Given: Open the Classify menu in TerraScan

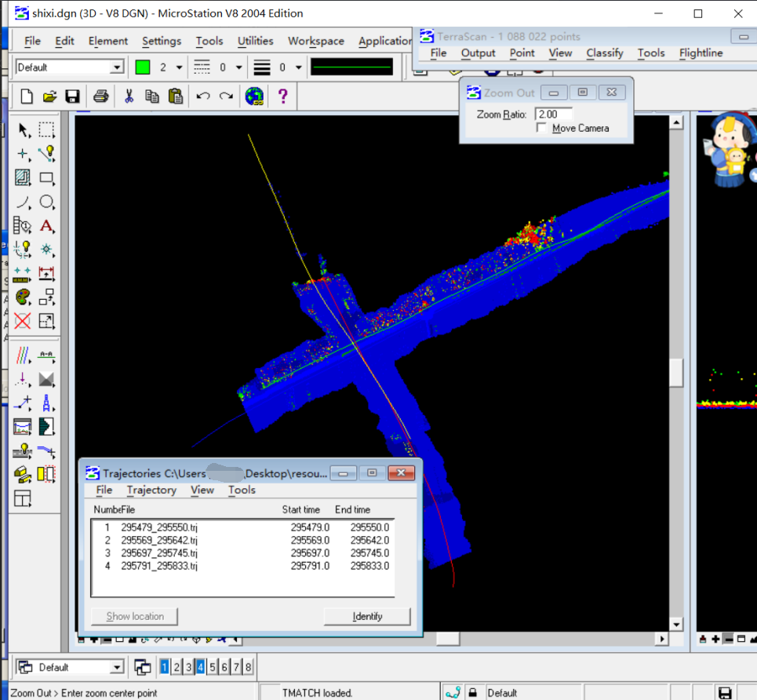Looking at the screenshot, I should 605,53.
